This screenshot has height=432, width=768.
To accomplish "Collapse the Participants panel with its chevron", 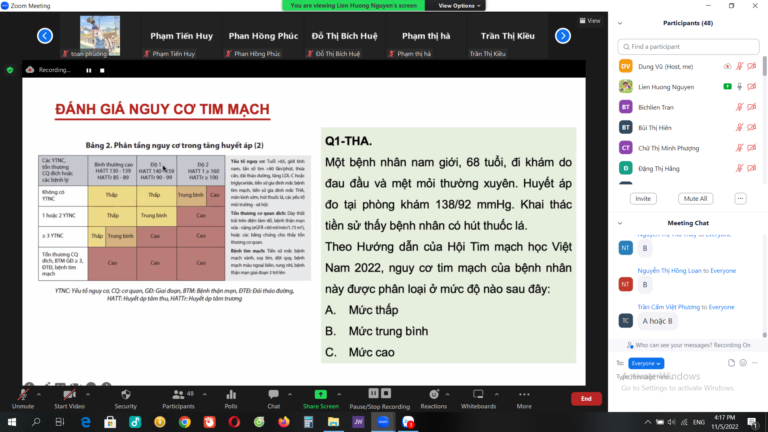I will point(622,23).
